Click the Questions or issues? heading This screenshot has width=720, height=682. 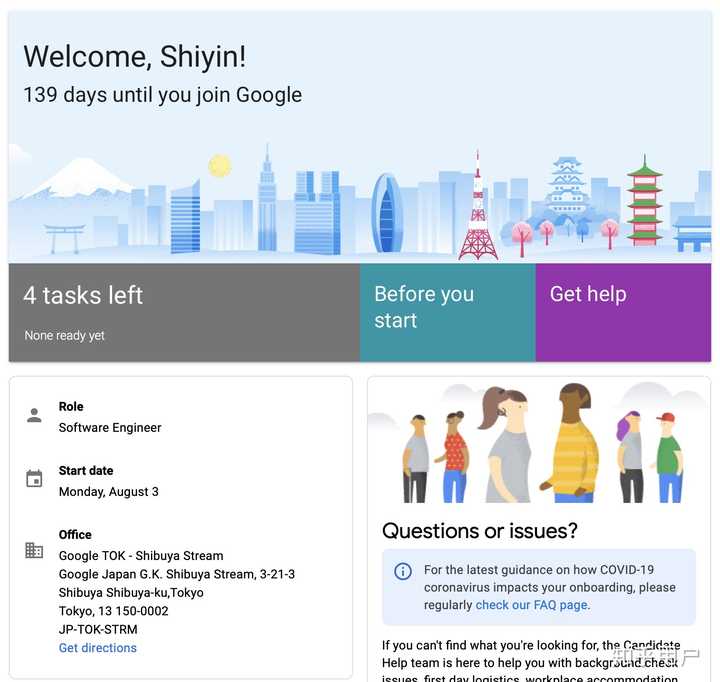(x=480, y=530)
